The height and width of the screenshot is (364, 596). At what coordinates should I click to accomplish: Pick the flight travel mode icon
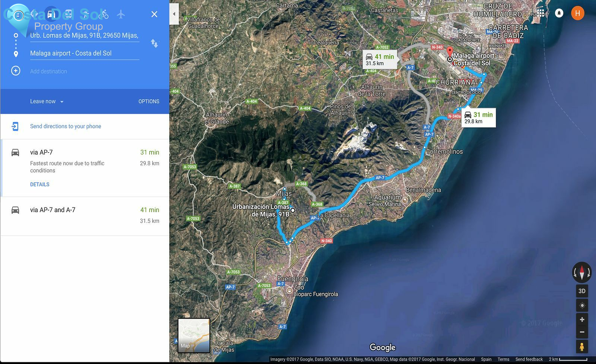point(121,15)
